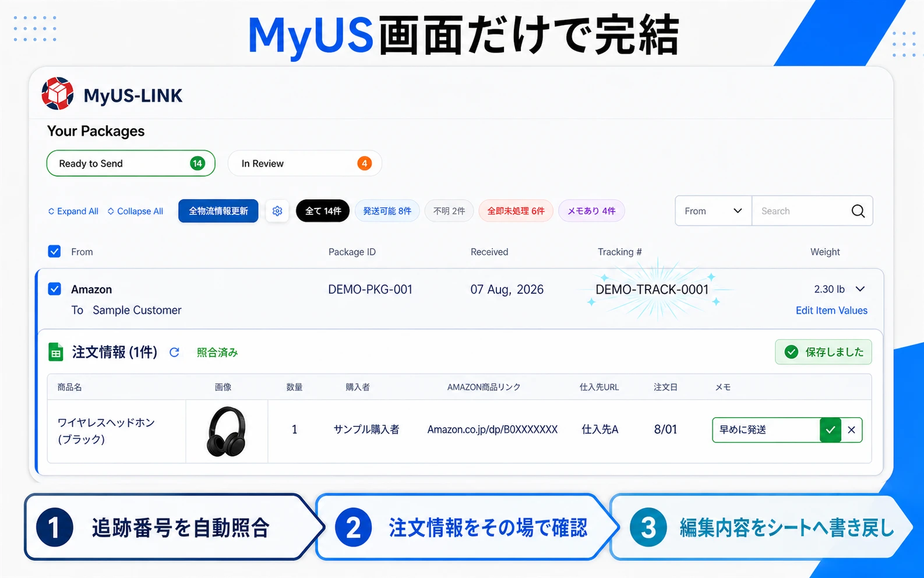Uncheck the Amazon package checkbox
924x578 pixels.
(x=54, y=289)
